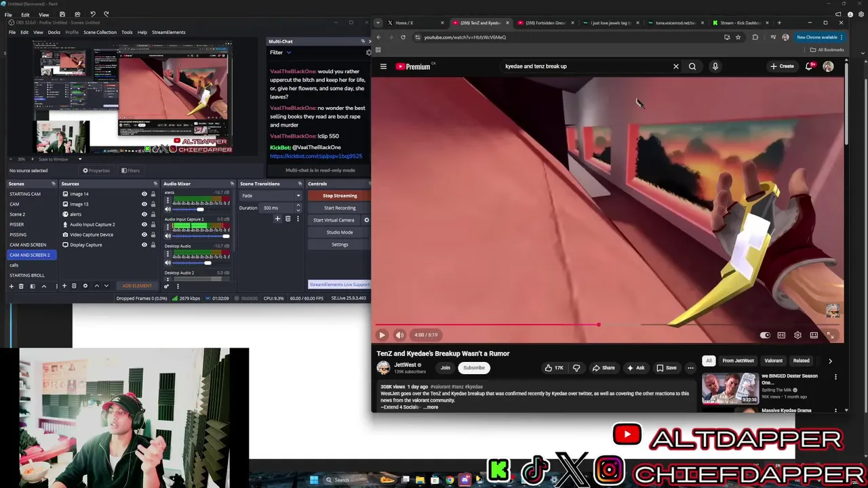Open Virtual Camera settings gear

(367, 220)
